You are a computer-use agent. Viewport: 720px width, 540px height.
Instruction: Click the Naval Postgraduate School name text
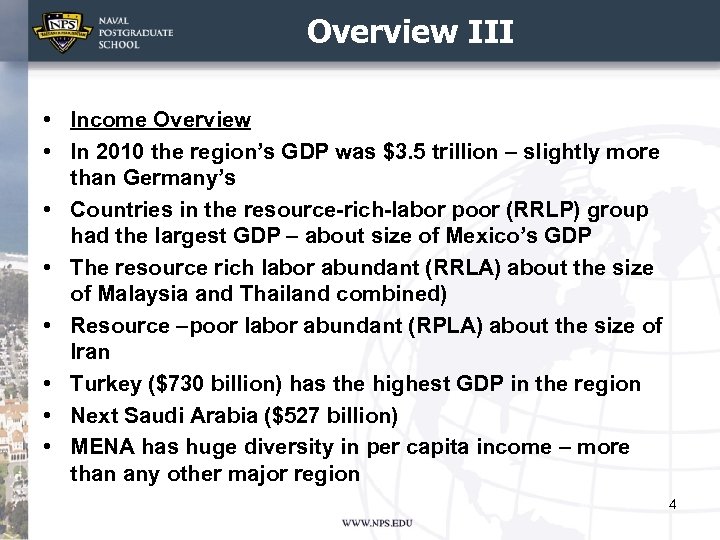pyautogui.click(x=136, y=33)
